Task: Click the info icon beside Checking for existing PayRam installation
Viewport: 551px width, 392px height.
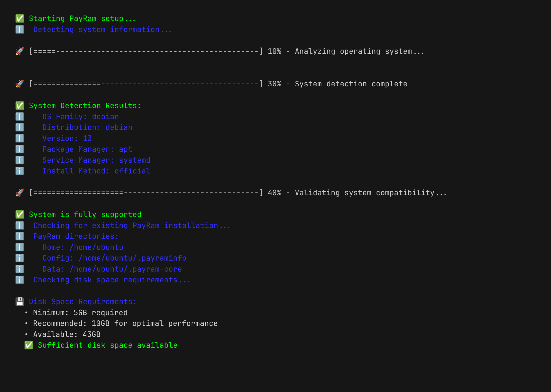Action: [x=20, y=226]
